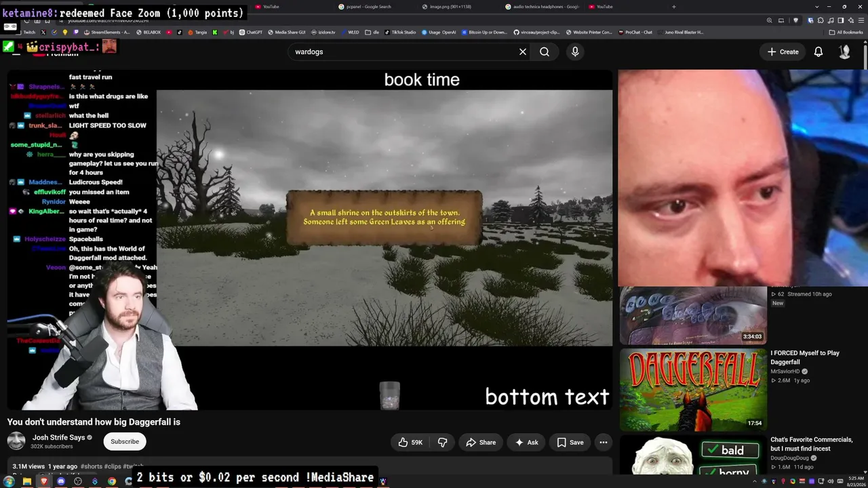Open the DAGGERFALL video thumbnail

pyautogui.click(x=693, y=390)
